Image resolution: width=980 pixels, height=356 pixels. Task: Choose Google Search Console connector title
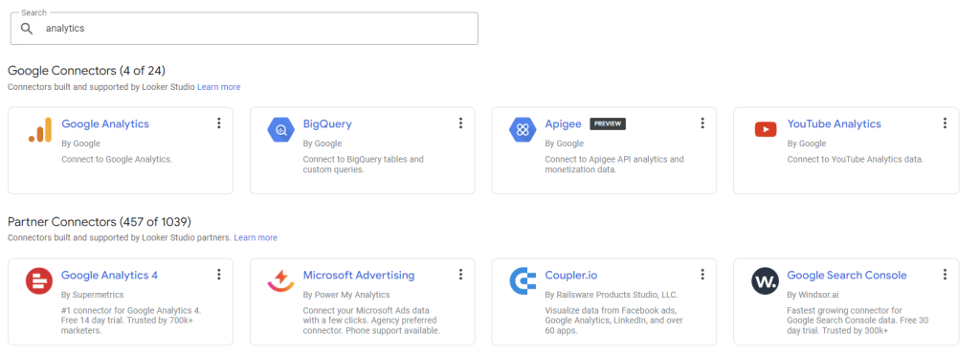[x=847, y=275]
